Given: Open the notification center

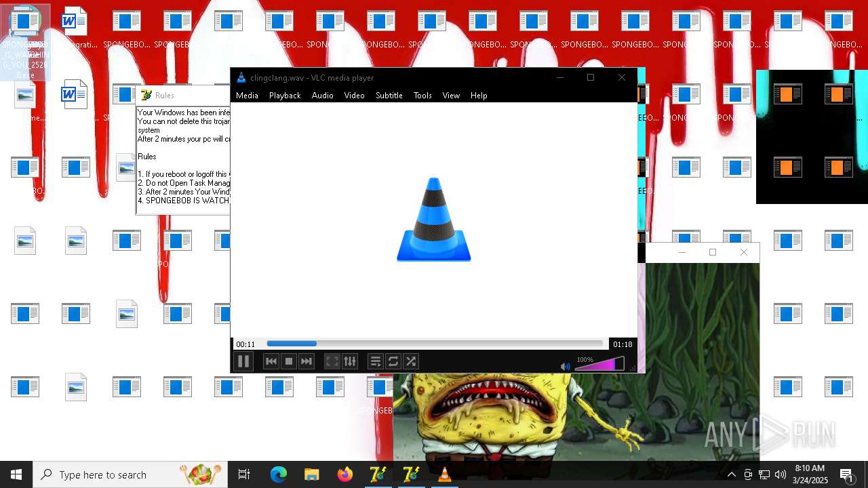Looking at the screenshot, I should point(847,474).
